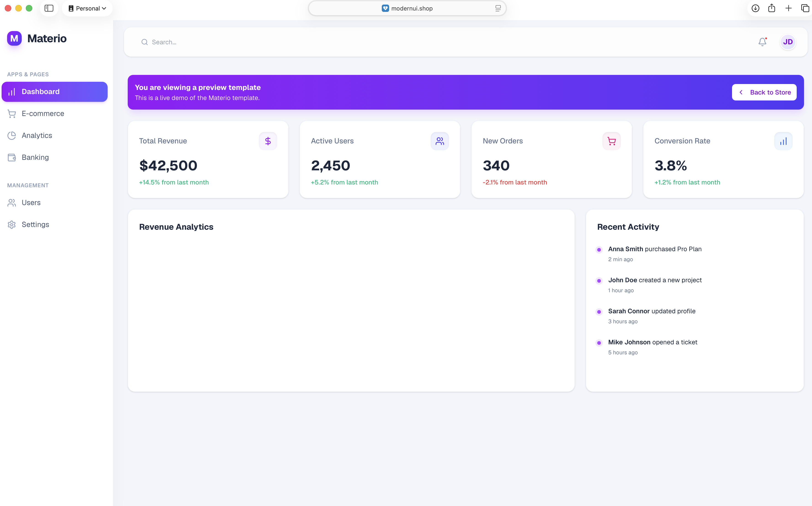
Task: Click the search magnifier icon
Action: [x=144, y=42]
